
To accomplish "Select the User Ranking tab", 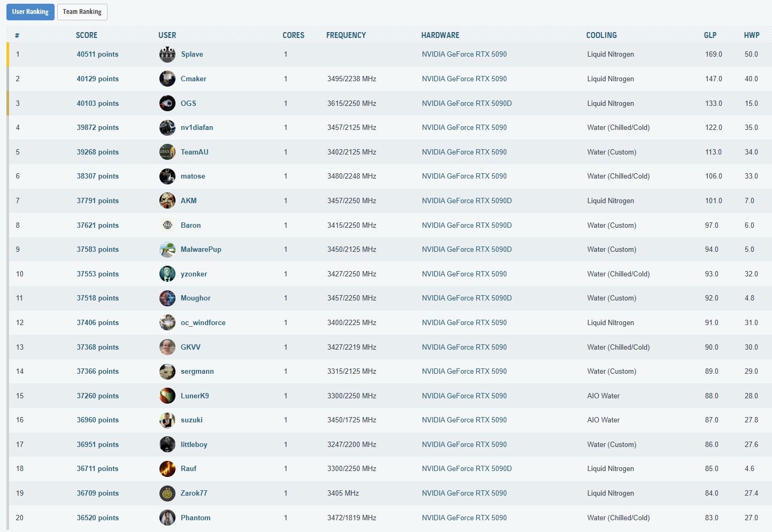I will pos(30,12).
